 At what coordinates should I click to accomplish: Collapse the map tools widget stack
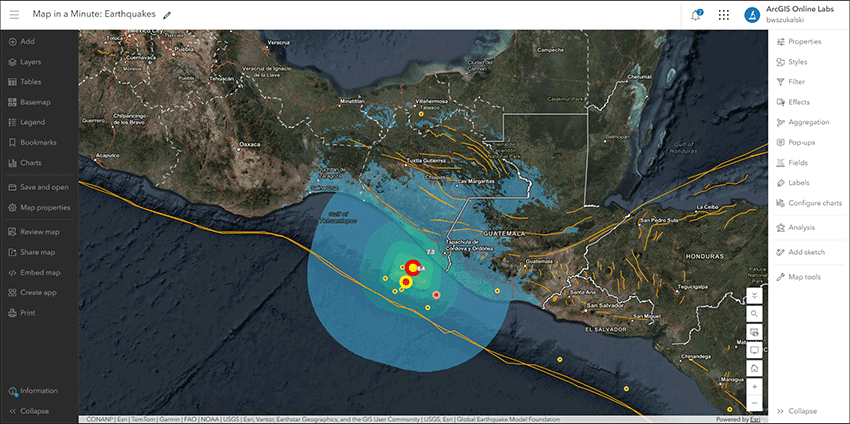click(x=754, y=295)
